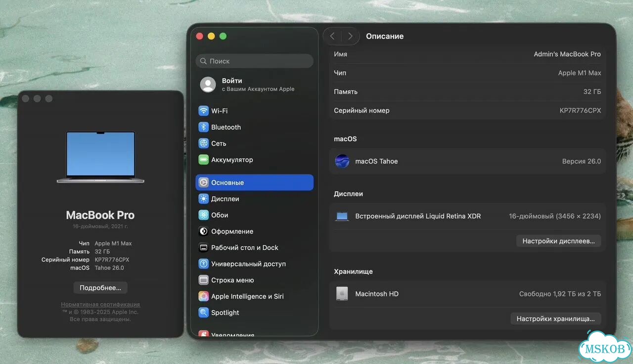
Task: Open Дисплеи settings pane
Action: point(255,199)
